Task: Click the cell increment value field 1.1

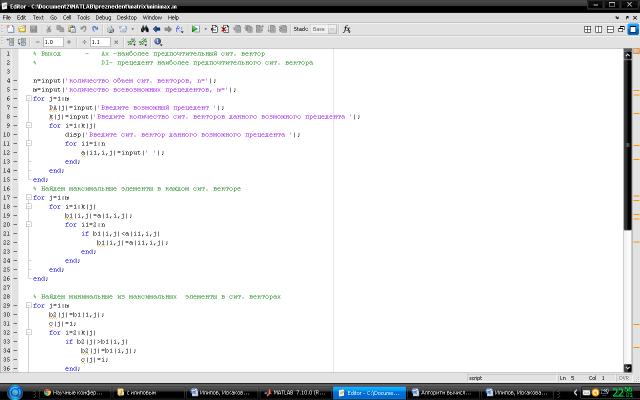Action: [99, 43]
